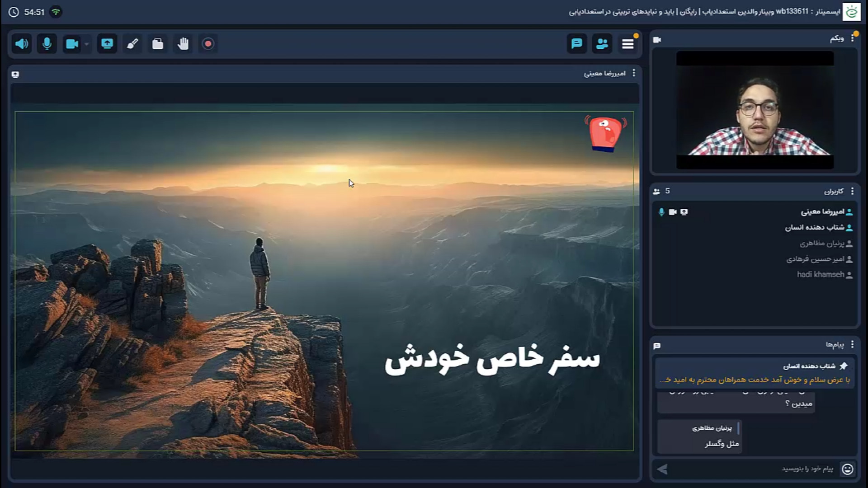Select the whiteboard brush tool
The width and height of the screenshot is (868, 488).
pos(132,44)
